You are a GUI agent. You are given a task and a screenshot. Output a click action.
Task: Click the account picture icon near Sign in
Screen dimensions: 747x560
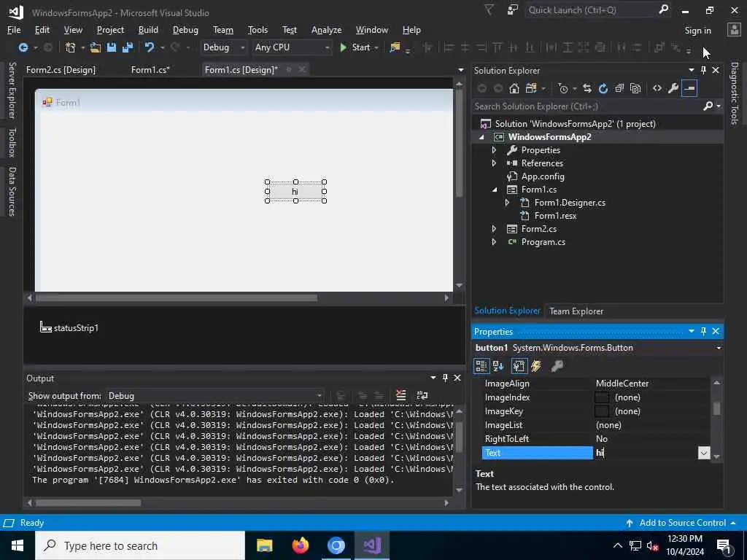click(x=734, y=30)
